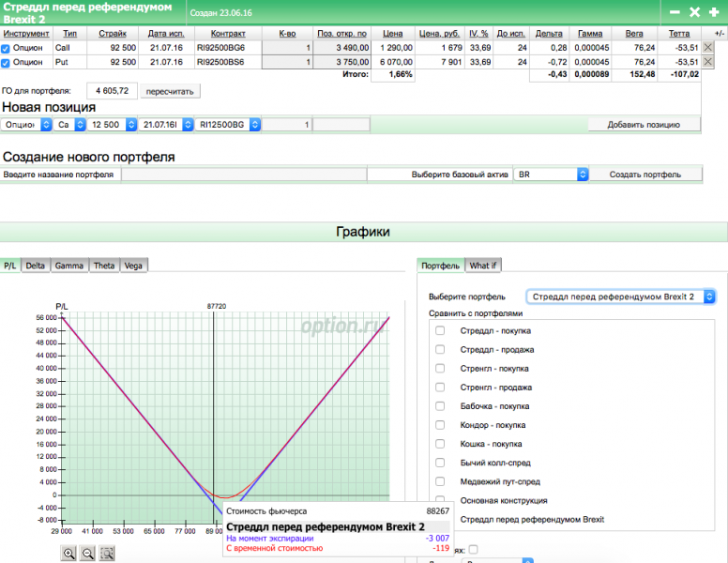Sort by Вега column header
The width and height of the screenshot is (728, 563).
(634, 34)
